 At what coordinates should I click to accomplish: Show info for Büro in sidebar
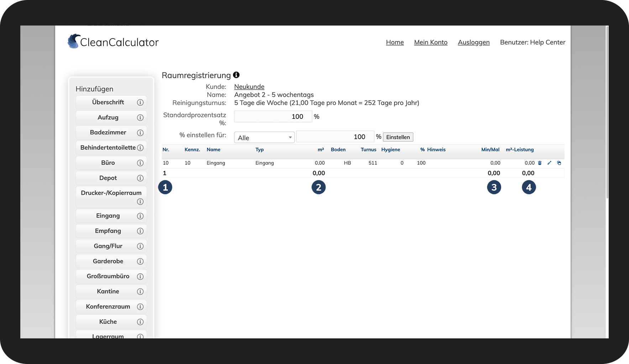140,163
